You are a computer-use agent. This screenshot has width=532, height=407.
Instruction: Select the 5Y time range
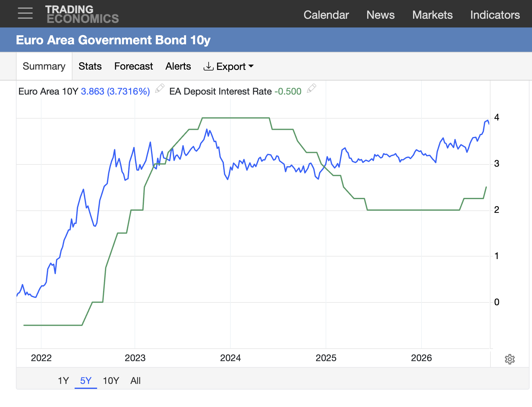click(x=86, y=380)
